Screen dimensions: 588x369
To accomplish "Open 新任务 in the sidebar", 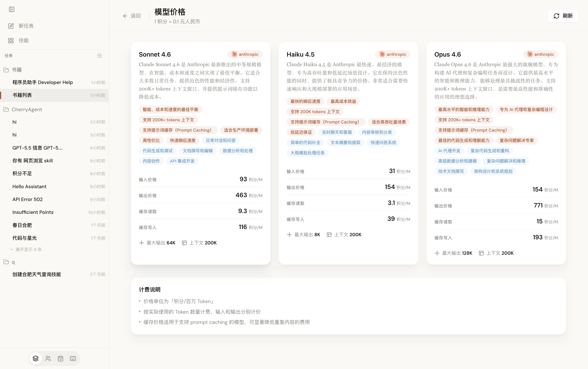I will [x=54, y=26].
